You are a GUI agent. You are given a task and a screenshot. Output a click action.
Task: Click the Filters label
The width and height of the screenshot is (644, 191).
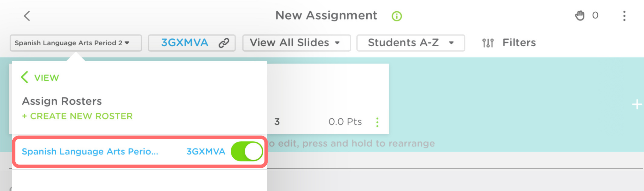519,43
